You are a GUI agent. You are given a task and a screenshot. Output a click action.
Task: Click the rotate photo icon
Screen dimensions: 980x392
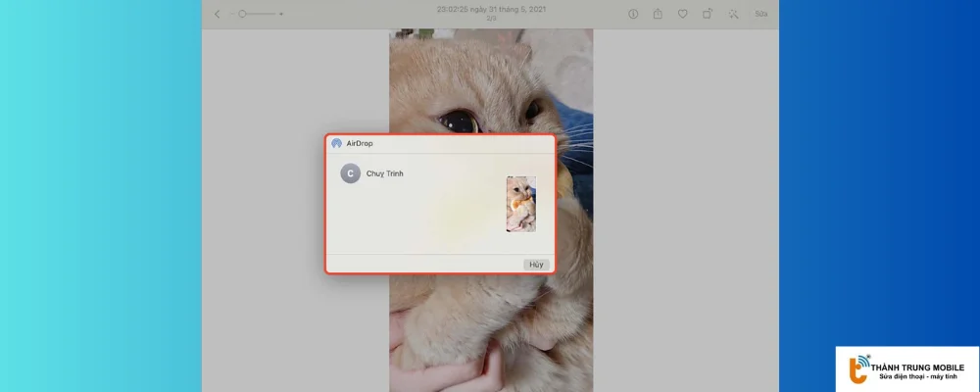tap(708, 14)
